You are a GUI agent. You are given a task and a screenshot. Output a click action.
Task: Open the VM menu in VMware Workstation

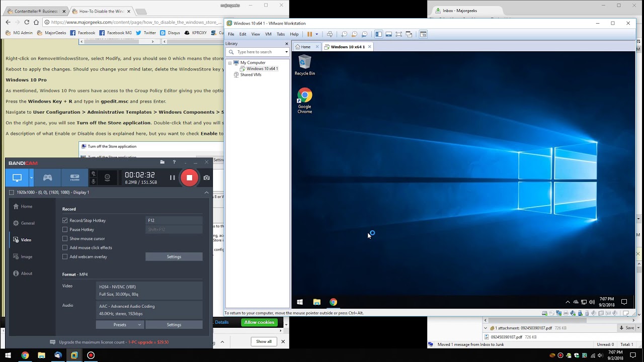pos(268,34)
